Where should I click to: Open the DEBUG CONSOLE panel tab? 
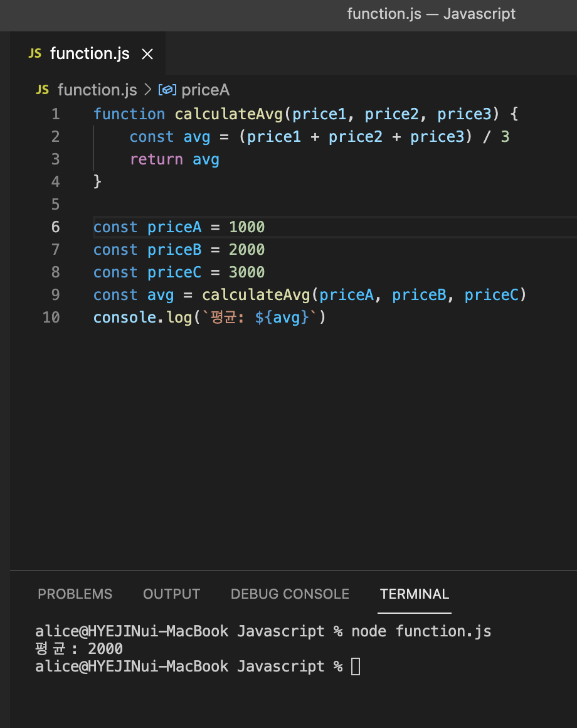pyautogui.click(x=290, y=594)
